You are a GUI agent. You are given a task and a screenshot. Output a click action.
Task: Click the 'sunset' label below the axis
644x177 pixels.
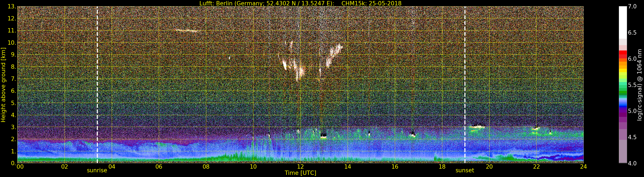coord(465,171)
